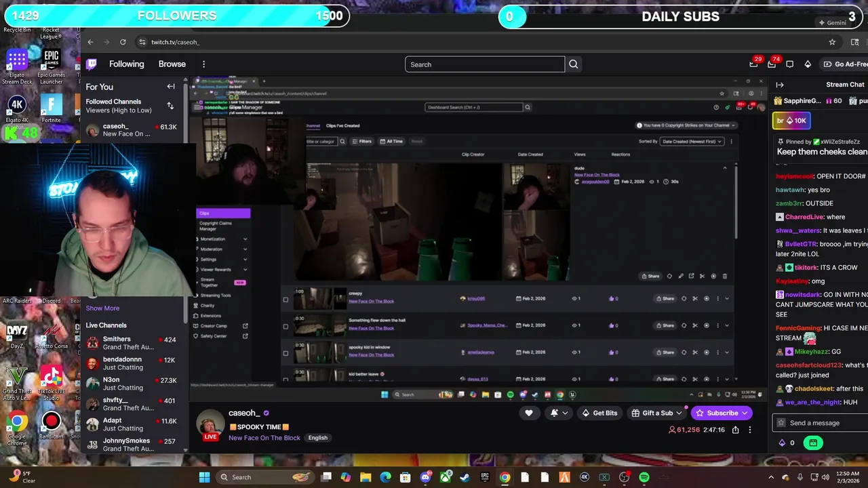Open Gemini button in Chrome title bar
Viewport: 868px width, 488px height.
tap(832, 22)
